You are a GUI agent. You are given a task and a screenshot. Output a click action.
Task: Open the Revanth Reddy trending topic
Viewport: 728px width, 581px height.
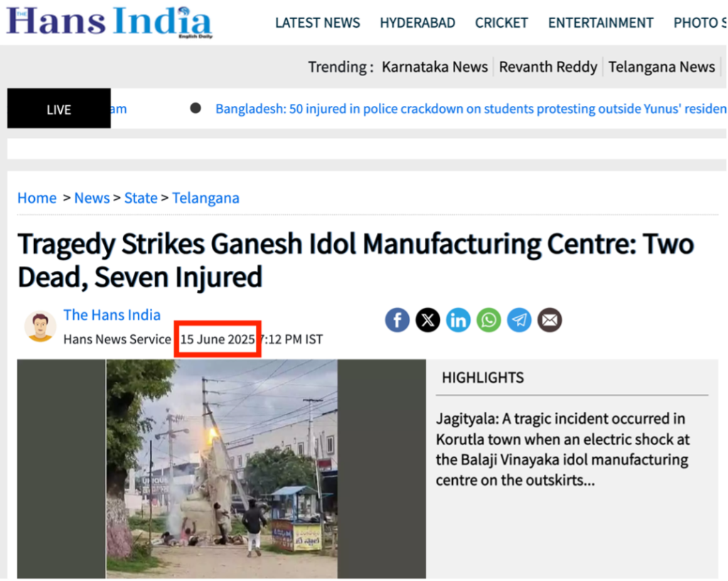click(x=548, y=67)
